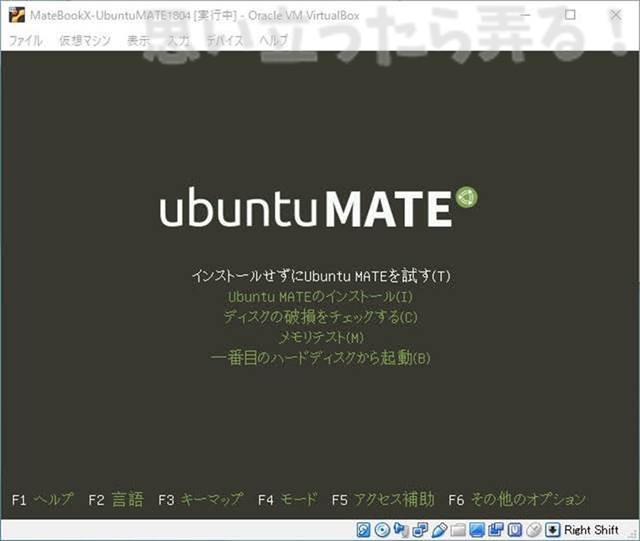
Task: Click the shared folders indicator icon
Action: [458, 530]
